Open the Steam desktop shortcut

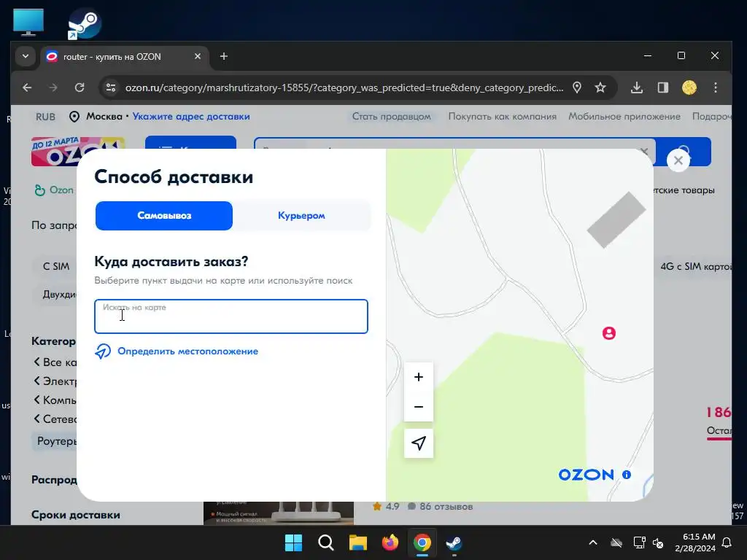click(85, 23)
